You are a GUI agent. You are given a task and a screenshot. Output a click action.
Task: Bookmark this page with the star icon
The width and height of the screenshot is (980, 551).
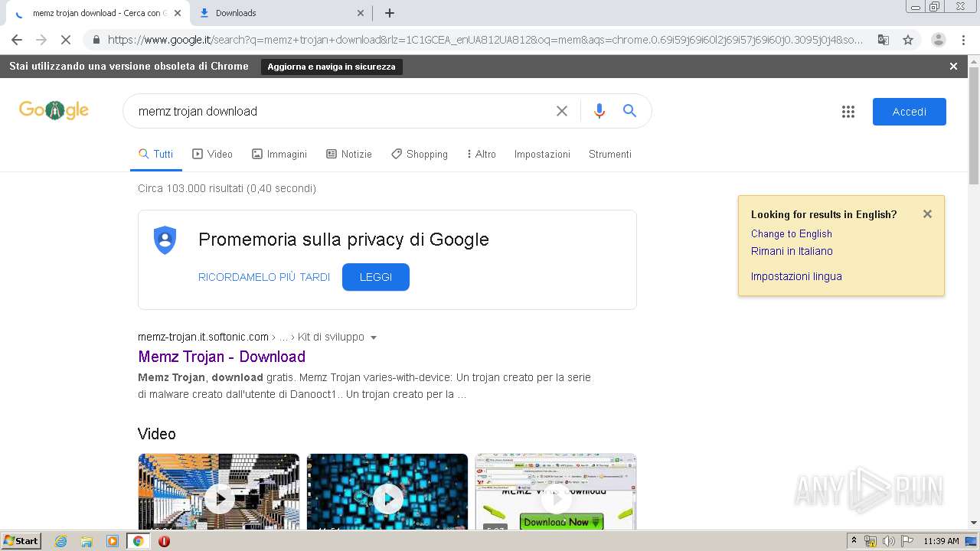[x=908, y=40]
